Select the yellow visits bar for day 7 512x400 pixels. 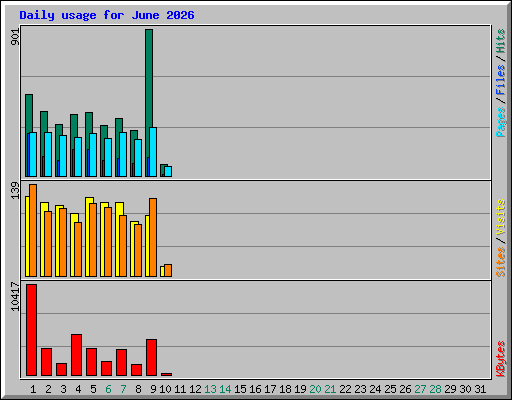[118, 239]
